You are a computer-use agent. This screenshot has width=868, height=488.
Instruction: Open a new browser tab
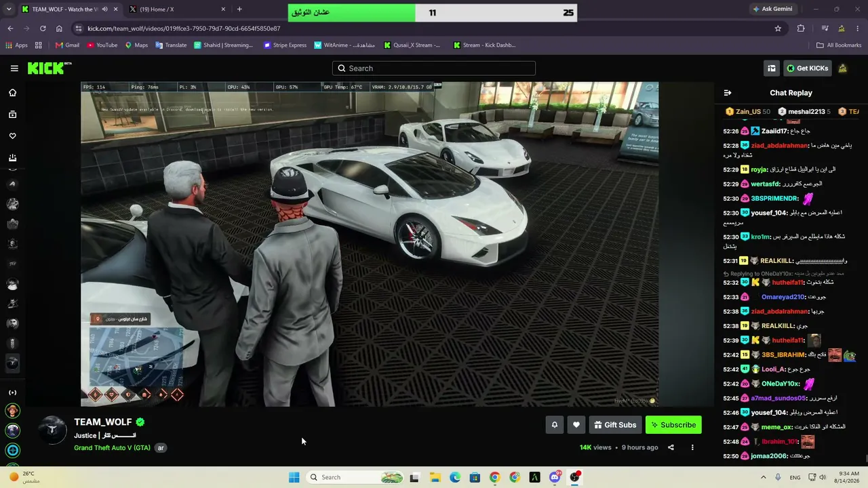239,9
